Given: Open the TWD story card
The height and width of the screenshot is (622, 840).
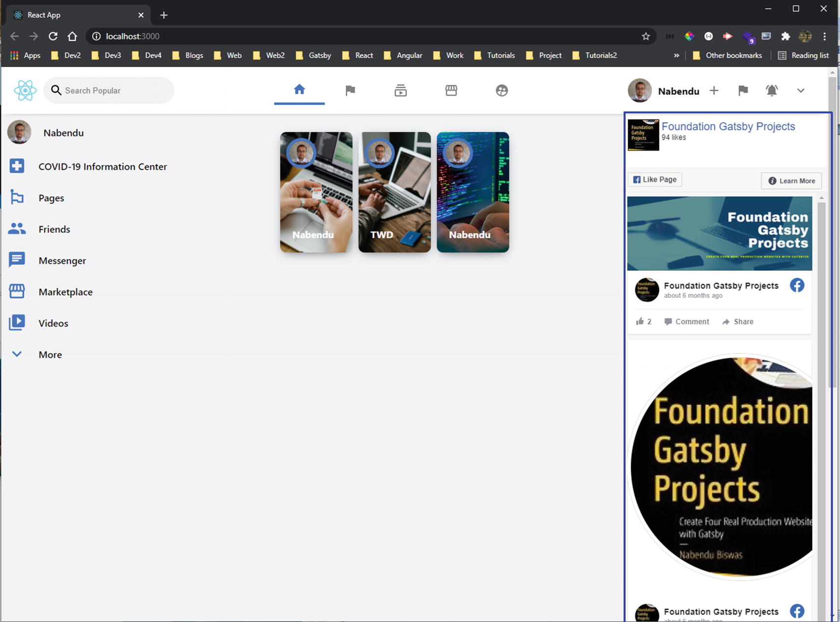Looking at the screenshot, I should coord(394,192).
